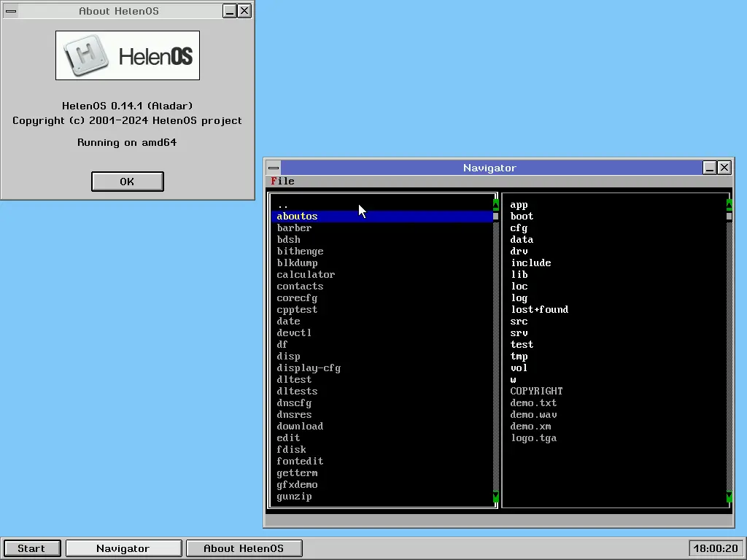The height and width of the screenshot is (560, 747).
Task: Select the lost+found folder
Action: (x=539, y=310)
